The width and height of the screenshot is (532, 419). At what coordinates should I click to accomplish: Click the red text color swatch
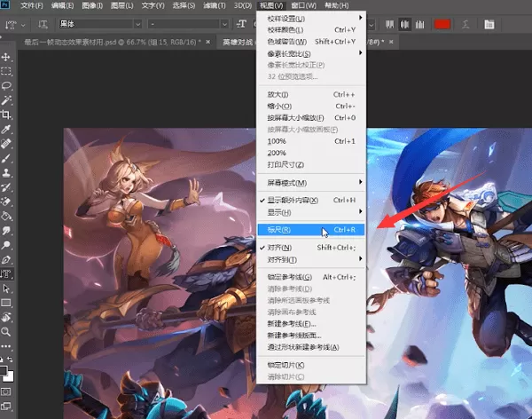442,24
